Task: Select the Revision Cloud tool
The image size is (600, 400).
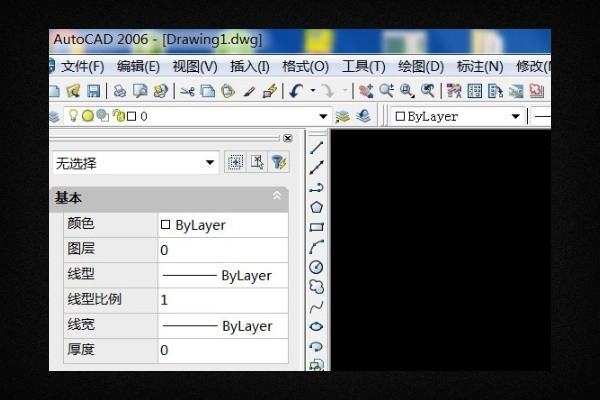Action: click(316, 287)
